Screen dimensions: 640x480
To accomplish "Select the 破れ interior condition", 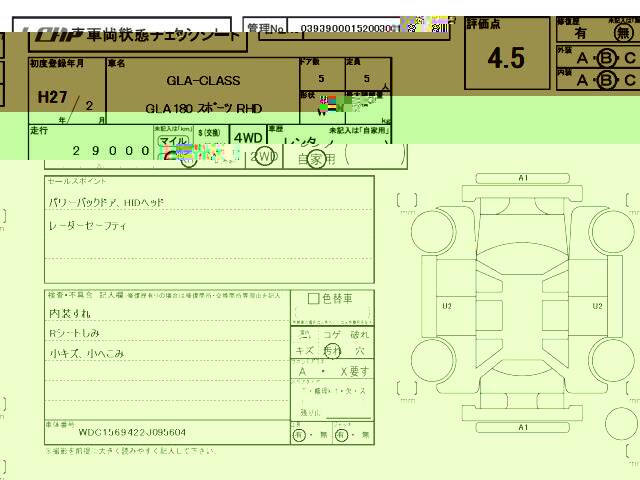I will [360, 335].
